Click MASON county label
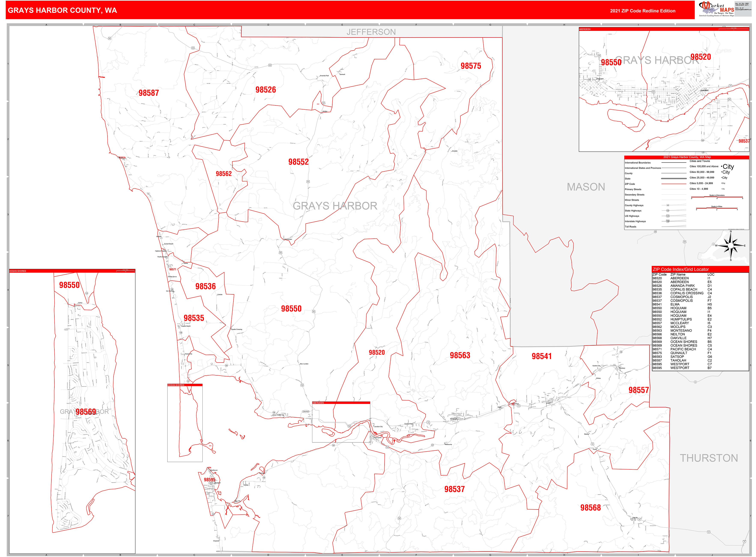Image resolution: width=756 pixels, height=557 pixels. click(586, 187)
